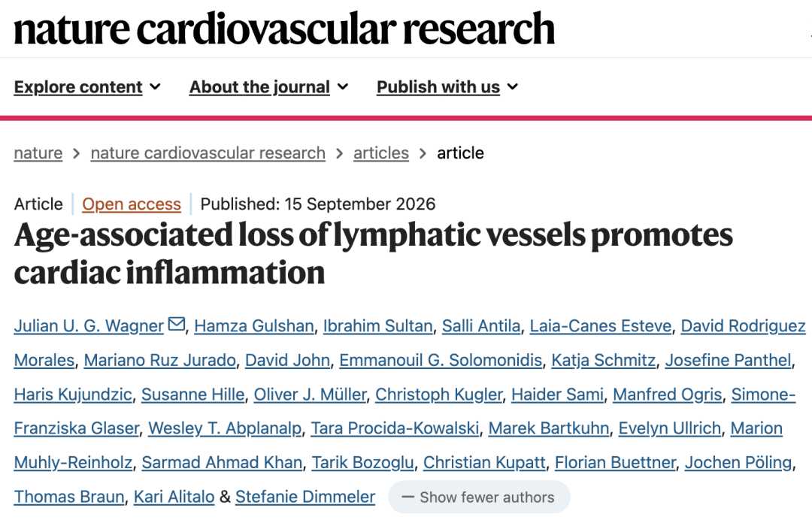The image size is (812, 523).
Task: Click the minus icon in Show fewer authors
Action: 408,497
